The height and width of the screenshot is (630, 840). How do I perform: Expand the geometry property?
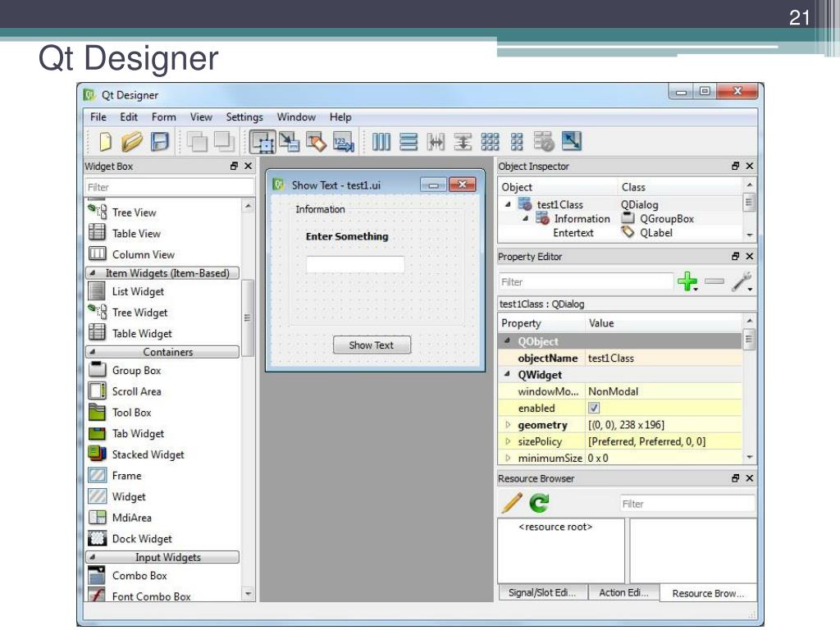click(508, 425)
